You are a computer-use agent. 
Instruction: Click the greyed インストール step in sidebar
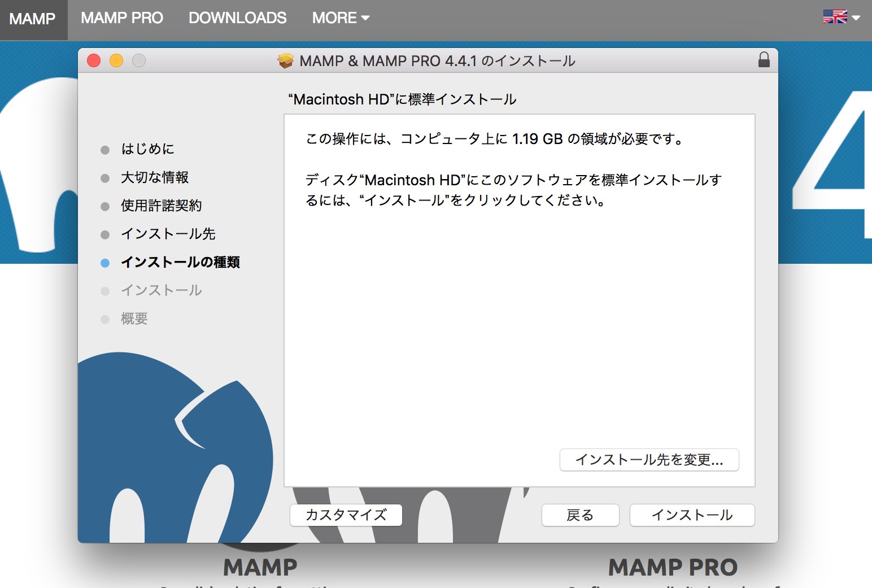(x=162, y=290)
